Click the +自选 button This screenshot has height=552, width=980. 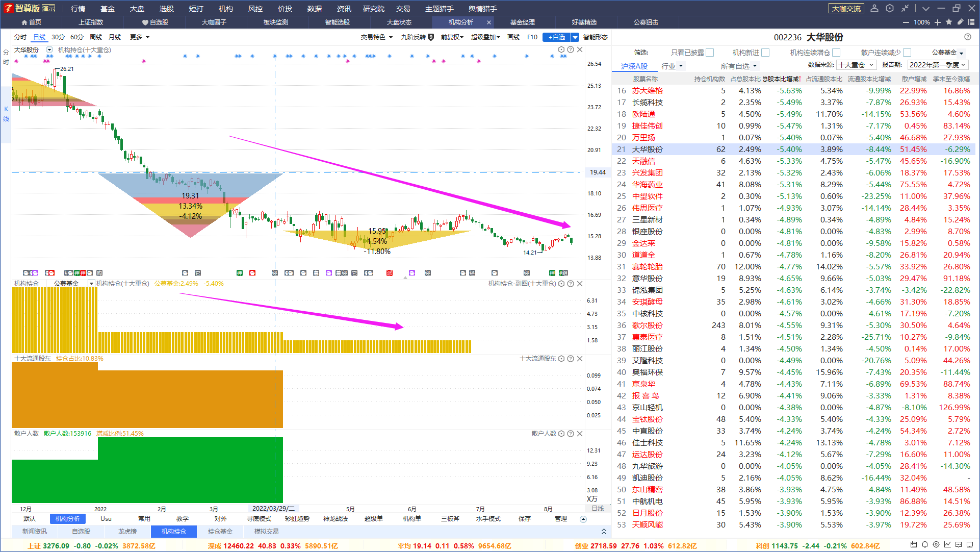pyautogui.click(x=556, y=37)
